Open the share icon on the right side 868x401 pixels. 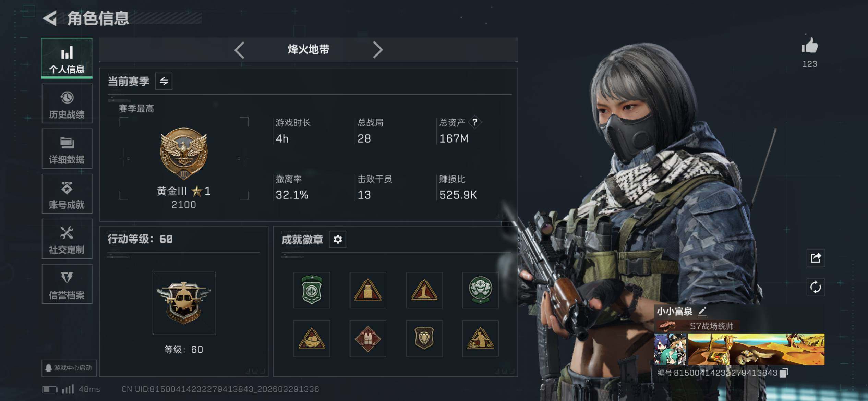816,258
